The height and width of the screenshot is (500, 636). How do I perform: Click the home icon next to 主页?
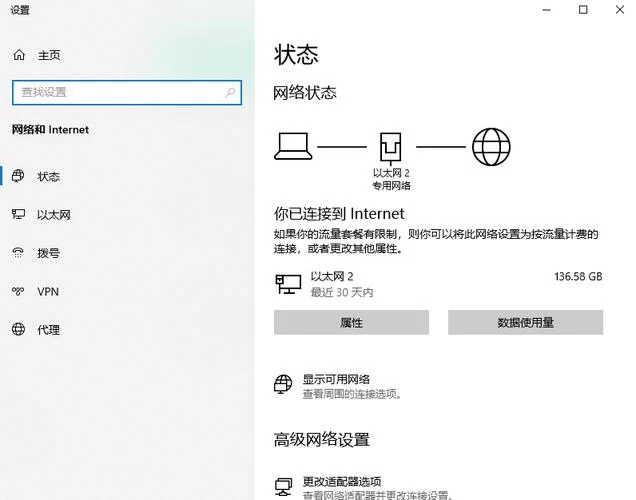coord(19,55)
